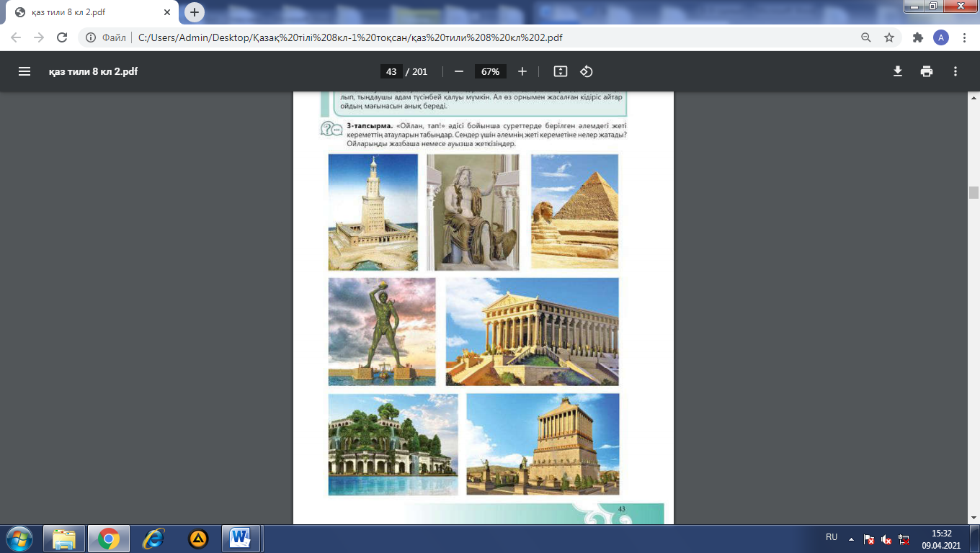
Task: Open the Chrome three-dot menu
Action: pos(964,37)
